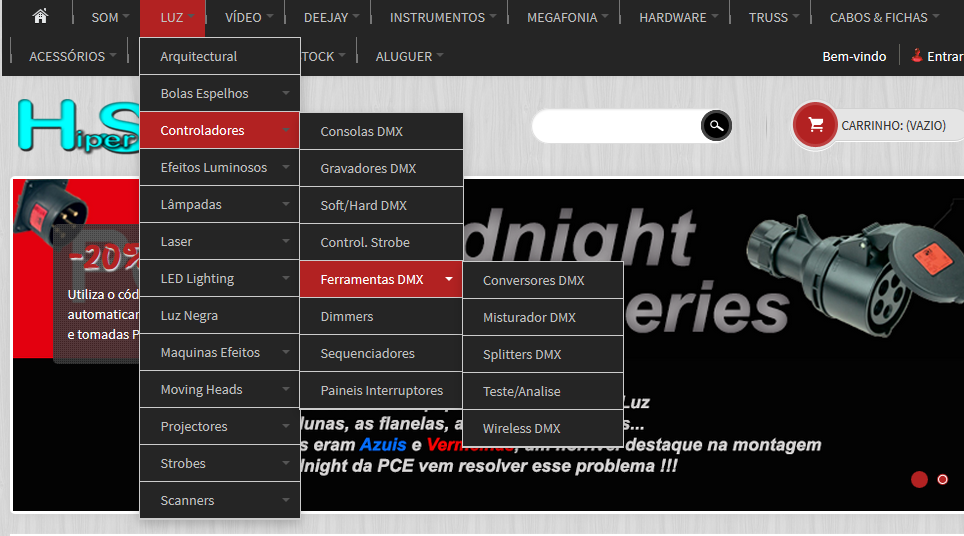This screenshot has width=964, height=536.
Task: Select Arquitectural in the LUZ submenu
Action: click(220, 56)
